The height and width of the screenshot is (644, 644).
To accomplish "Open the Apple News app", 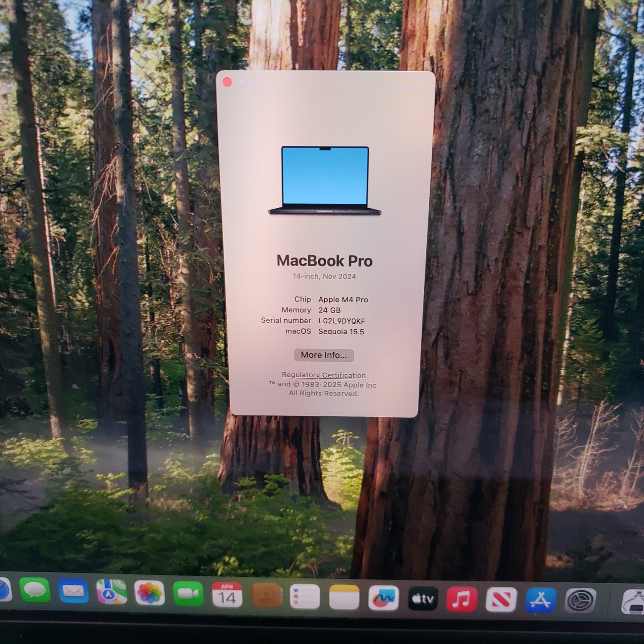I will point(501,599).
